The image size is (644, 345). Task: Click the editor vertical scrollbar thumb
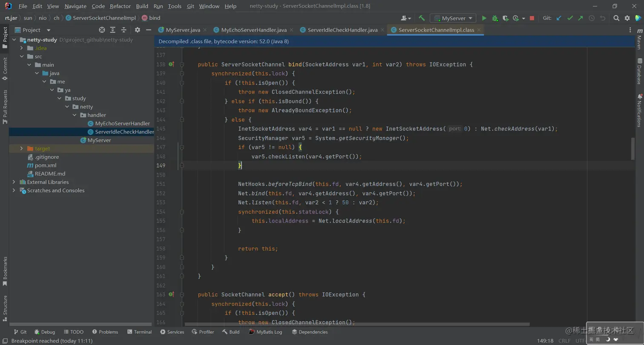coord(633,149)
